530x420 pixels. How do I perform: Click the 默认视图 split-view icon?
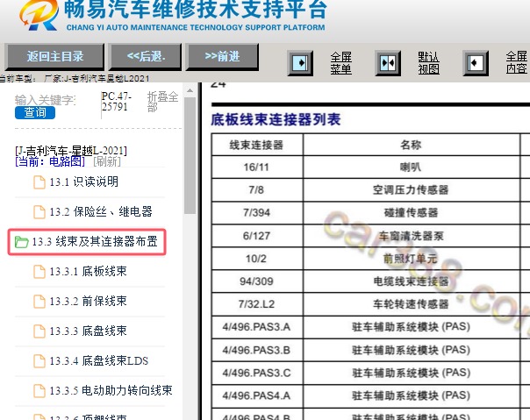388,63
